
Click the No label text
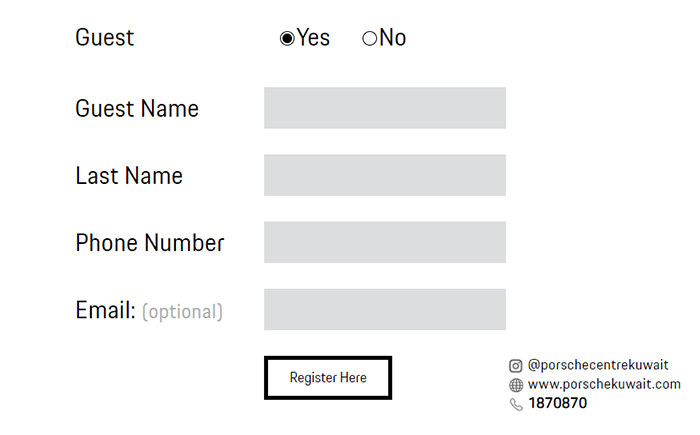[393, 38]
